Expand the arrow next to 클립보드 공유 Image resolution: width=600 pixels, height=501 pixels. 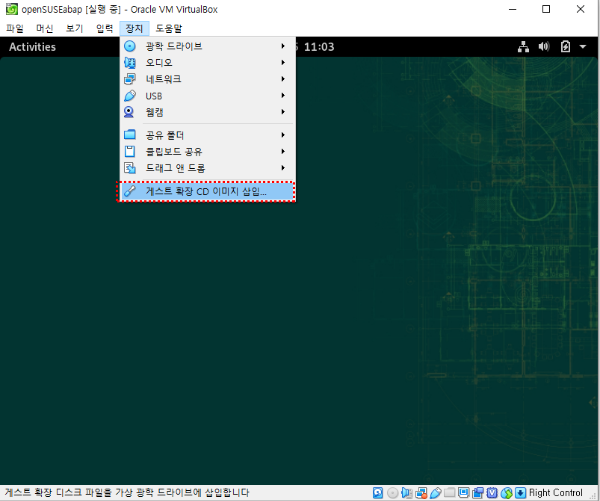[283, 151]
